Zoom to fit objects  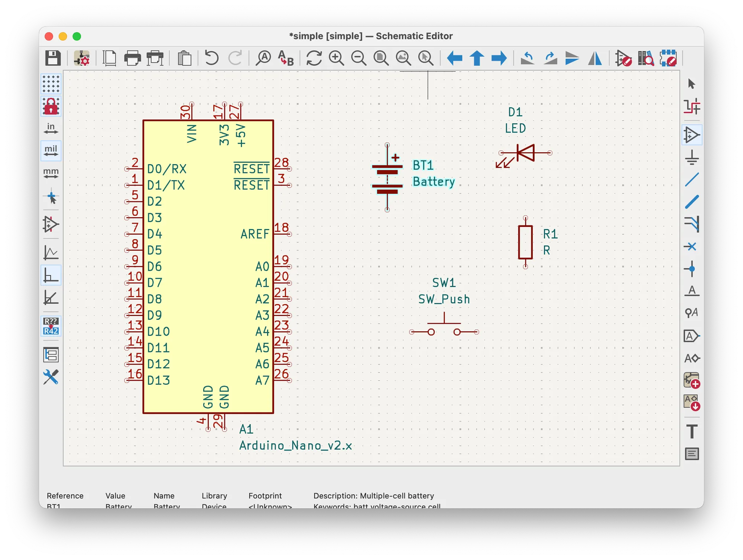pyautogui.click(x=403, y=58)
